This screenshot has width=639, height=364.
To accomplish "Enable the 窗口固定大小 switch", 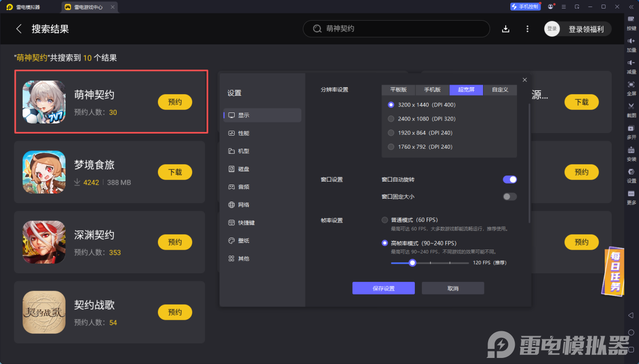I will point(510,197).
